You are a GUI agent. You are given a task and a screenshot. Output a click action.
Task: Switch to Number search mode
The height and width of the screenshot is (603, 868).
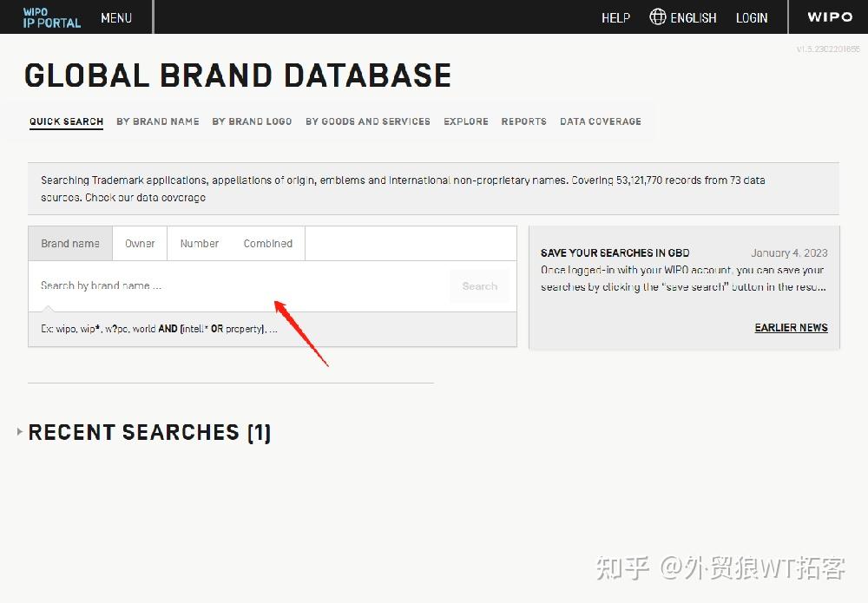pos(199,244)
